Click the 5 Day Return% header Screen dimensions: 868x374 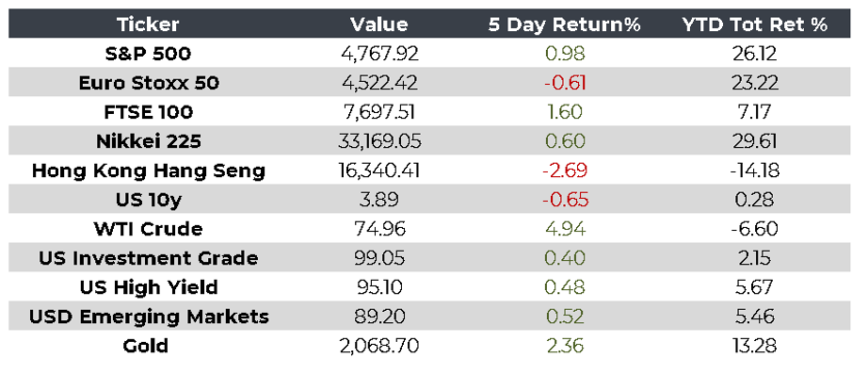pyautogui.click(x=565, y=24)
